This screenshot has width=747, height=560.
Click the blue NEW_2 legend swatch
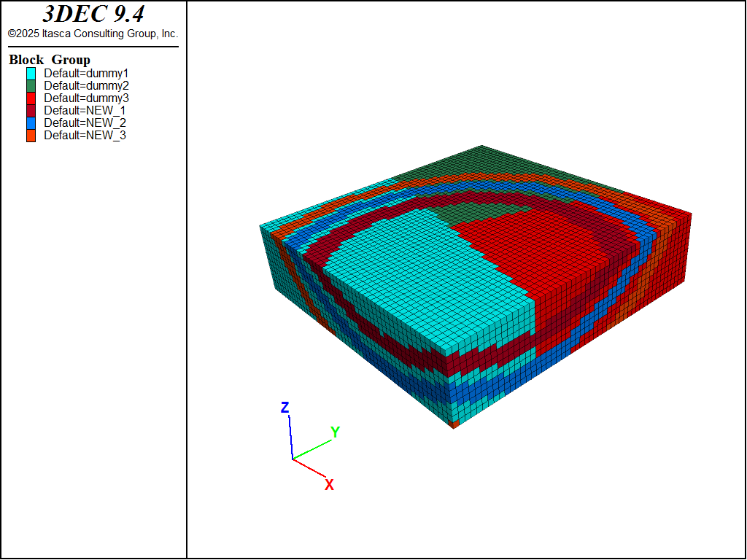(x=31, y=122)
